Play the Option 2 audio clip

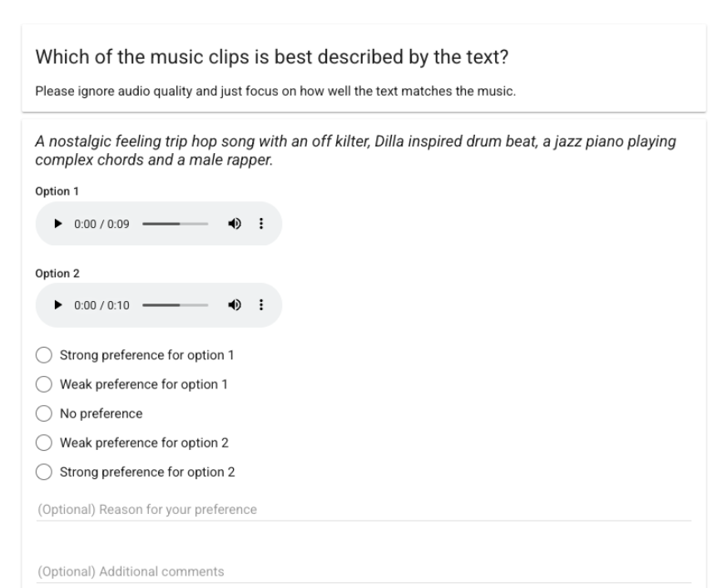[57, 305]
